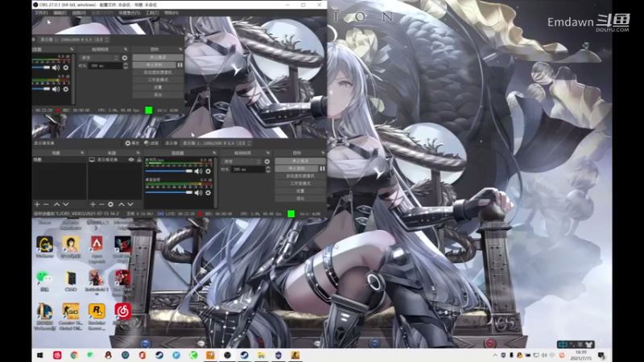The image size is (644, 362).
Task: Toggle virtual camera in Controls dock
Action: pyautogui.click(x=300, y=176)
